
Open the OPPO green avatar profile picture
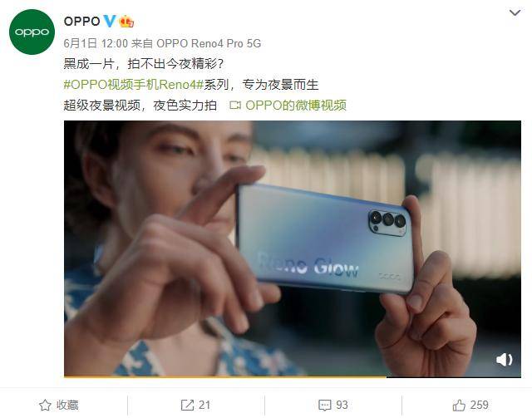[32, 32]
